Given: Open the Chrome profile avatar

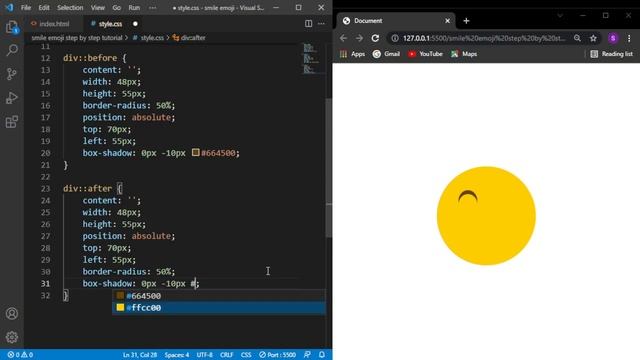Looking at the screenshot, I should click(613, 38).
